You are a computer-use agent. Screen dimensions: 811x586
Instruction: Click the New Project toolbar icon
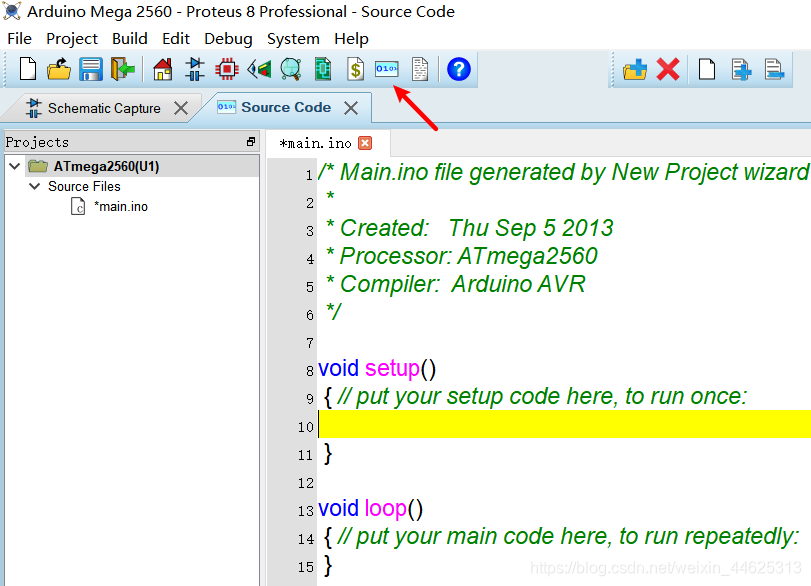click(27, 69)
